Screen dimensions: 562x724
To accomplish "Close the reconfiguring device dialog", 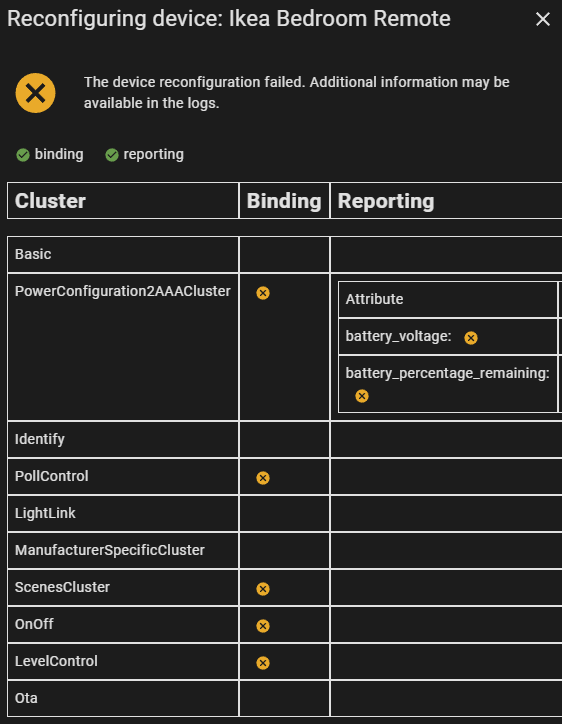I will click(543, 19).
